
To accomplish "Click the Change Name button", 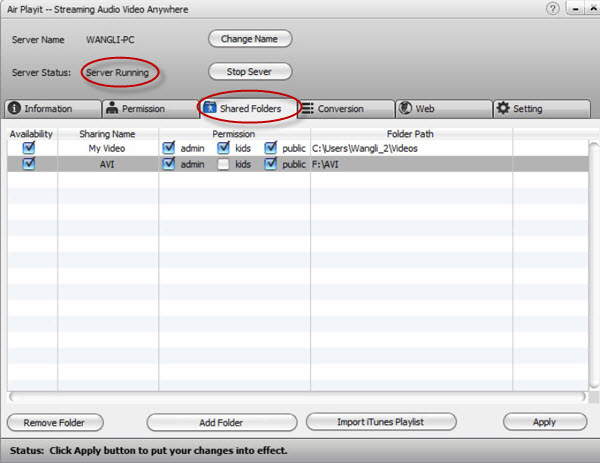I will [250, 39].
